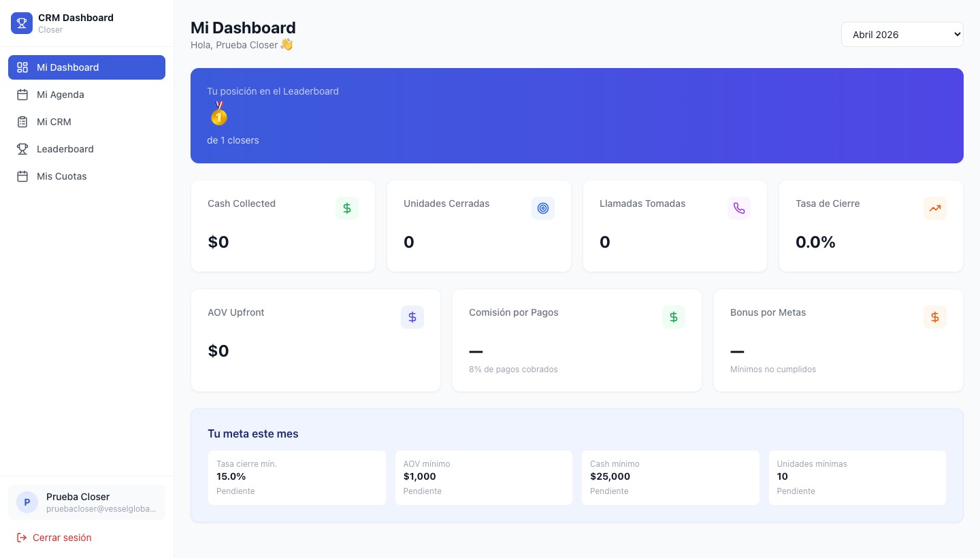980x558 pixels.
Task: Click the CRM Dashboard trophy logo
Action: pyautogui.click(x=22, y=22)
